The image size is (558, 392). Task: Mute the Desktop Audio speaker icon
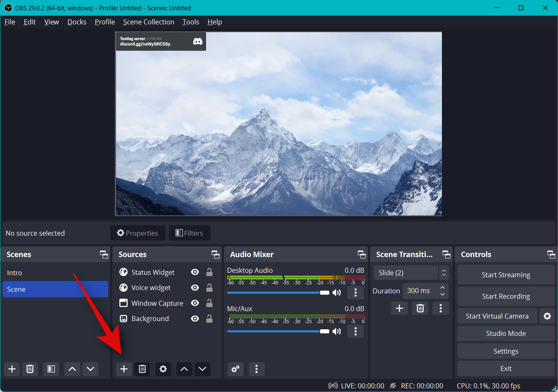337,293
